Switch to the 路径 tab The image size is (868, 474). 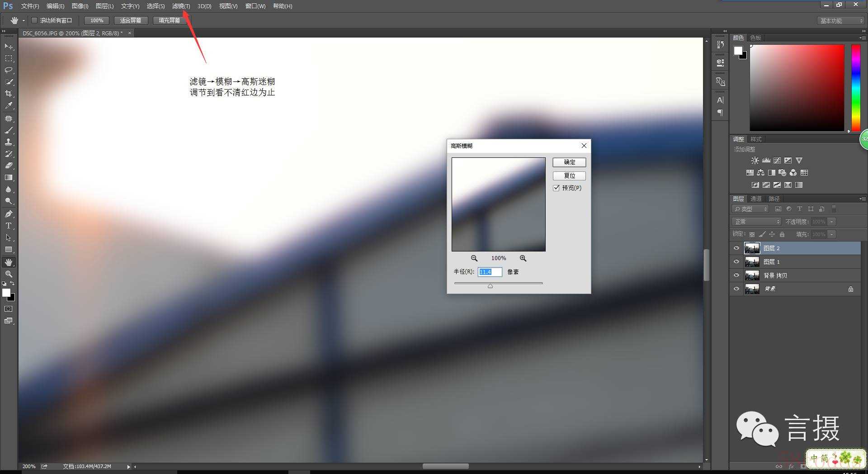coord(774,199)
